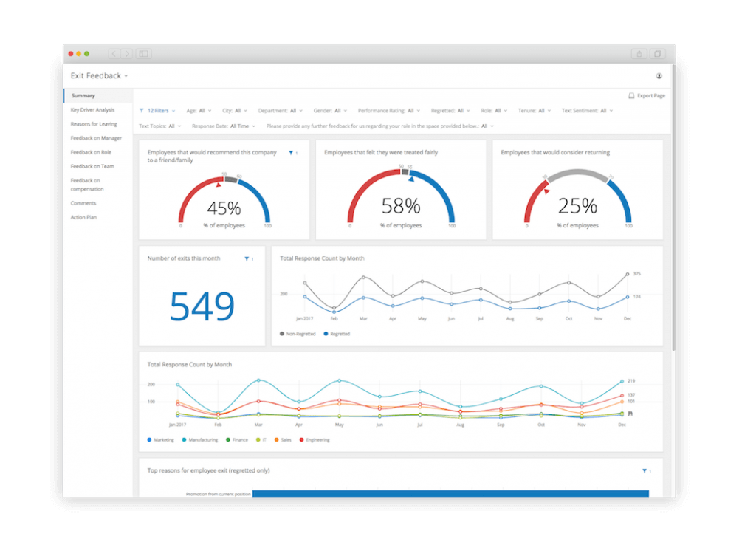This screenshot has height=559, width=756.
Task: Click the Export Page download icon
Action: tap(632, 95)
